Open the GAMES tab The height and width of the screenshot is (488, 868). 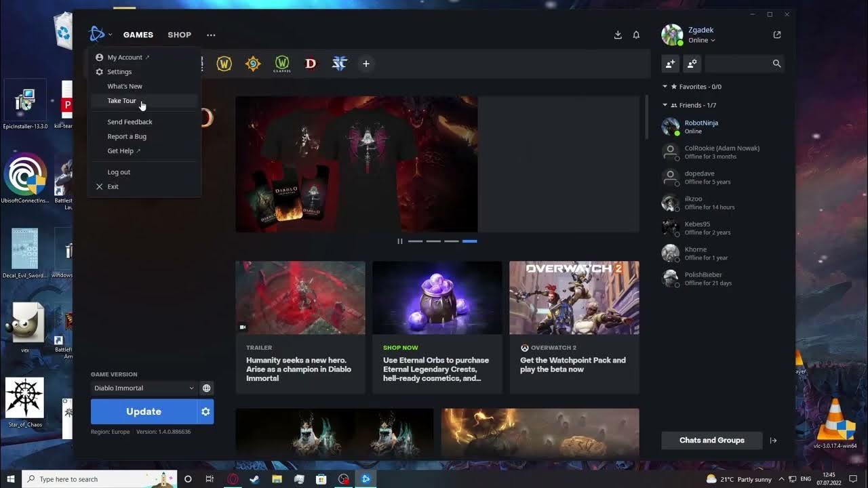coord(138,35)
